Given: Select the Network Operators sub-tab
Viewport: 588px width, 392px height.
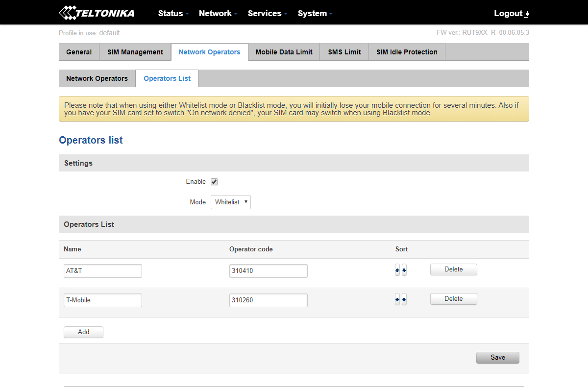Looking at the screenshot, I should [x=97, y=78].
